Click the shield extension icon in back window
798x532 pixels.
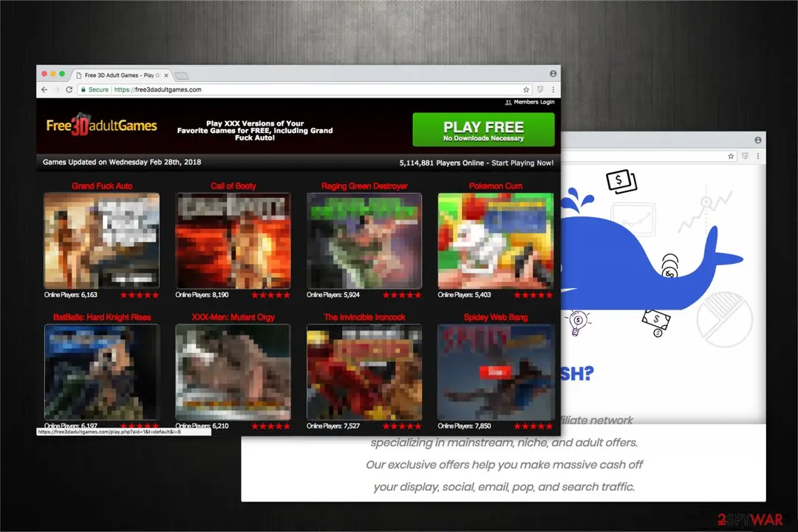tap(745, 157)
